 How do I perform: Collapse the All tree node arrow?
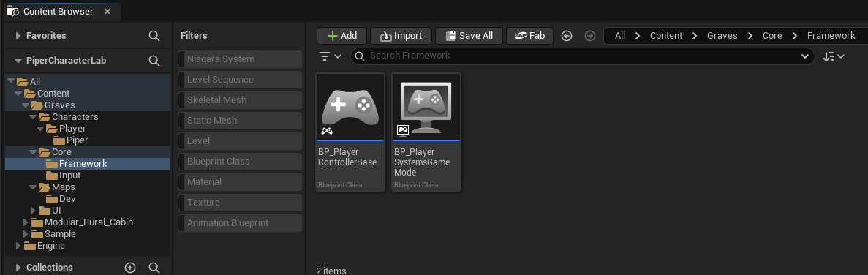(x=11, y=81)
